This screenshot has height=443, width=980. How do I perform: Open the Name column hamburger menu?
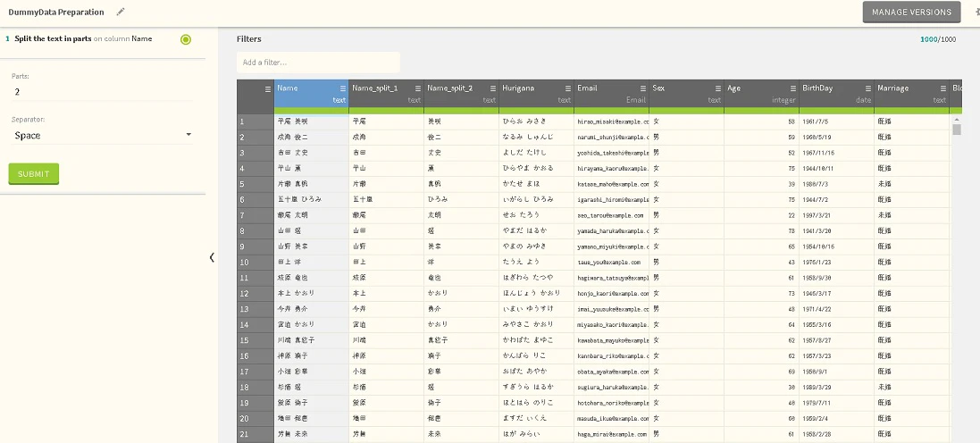pyautogui.click(x=342, y=88)
